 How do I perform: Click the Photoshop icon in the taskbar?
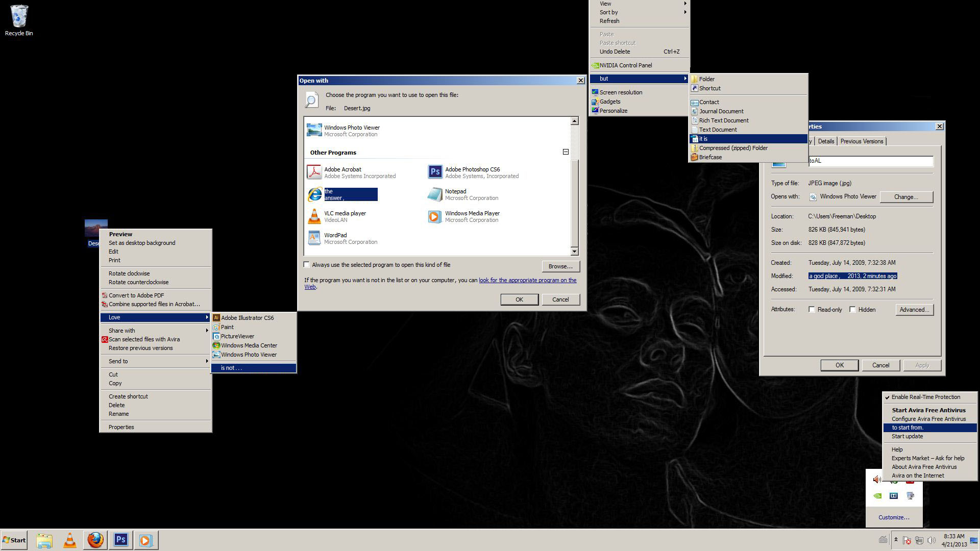[120, 540]
